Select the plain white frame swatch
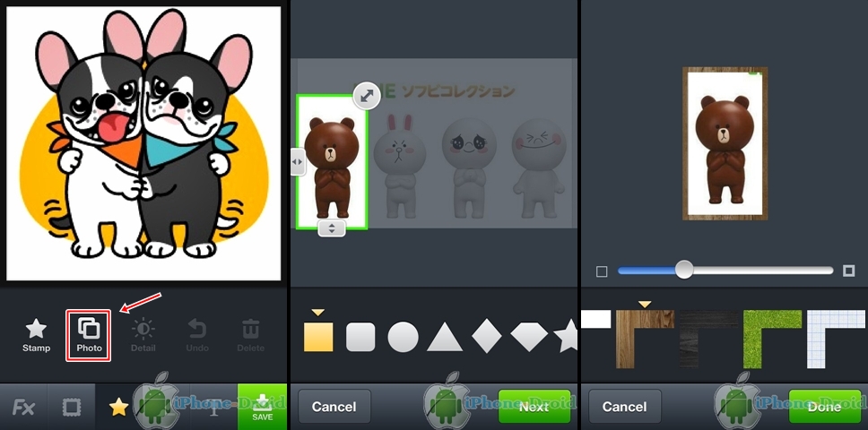 tap(595, 319)
